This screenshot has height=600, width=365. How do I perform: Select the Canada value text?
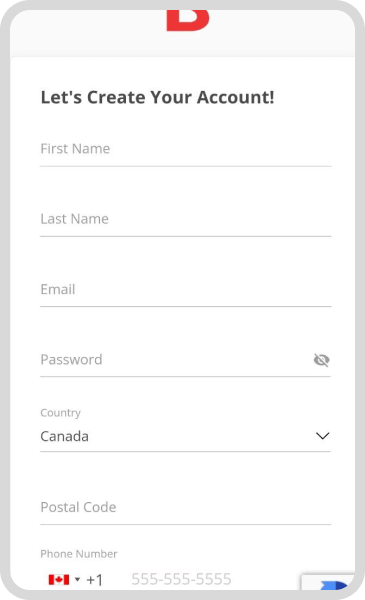coord(65,436)
